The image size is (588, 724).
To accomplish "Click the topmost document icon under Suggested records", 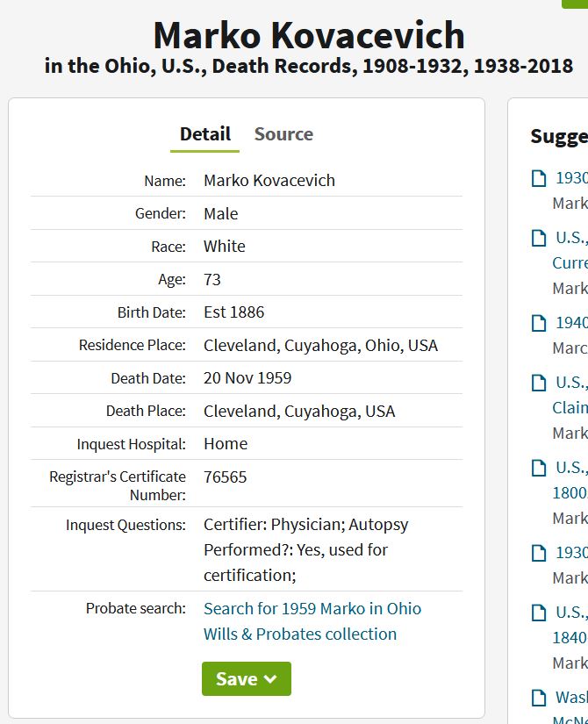I will coord(540,178).
